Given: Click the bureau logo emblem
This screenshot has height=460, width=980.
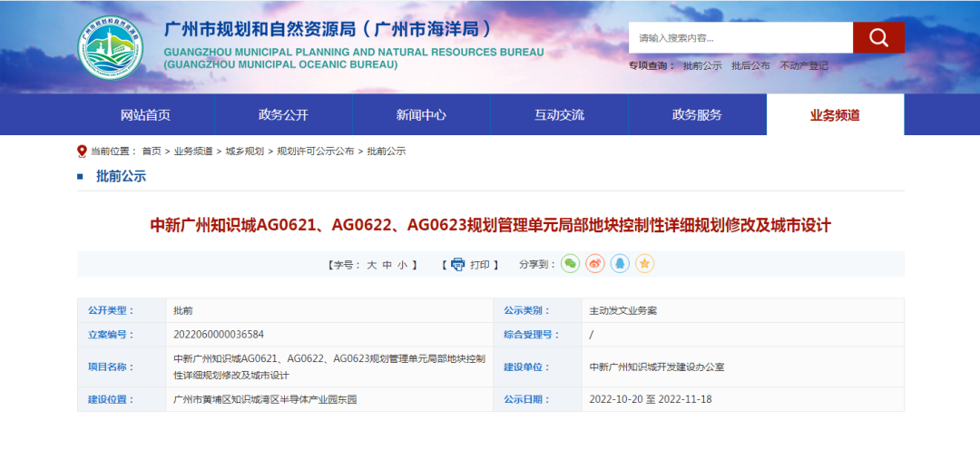Looking at the screenshot, I should tap(111, 47).
